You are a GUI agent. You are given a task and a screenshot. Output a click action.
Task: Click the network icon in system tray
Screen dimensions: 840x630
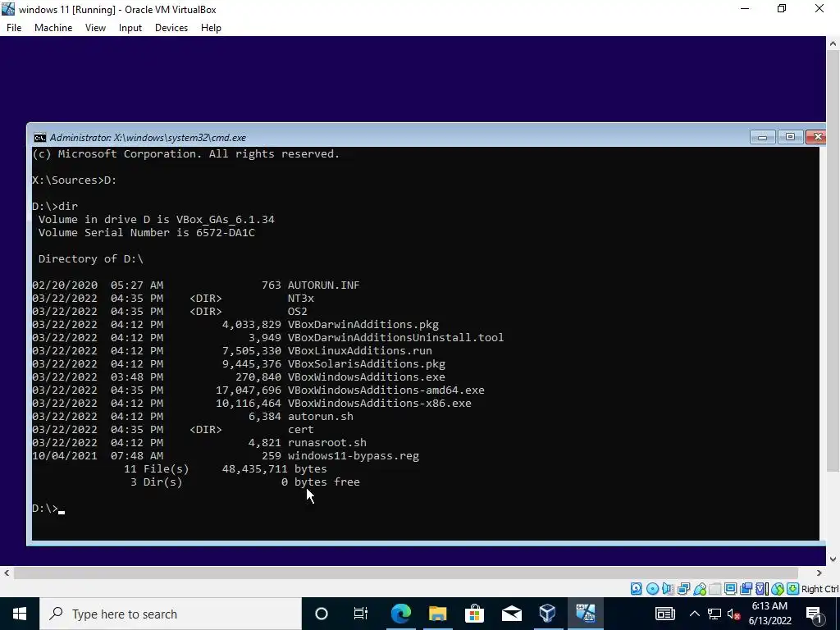tap(714, 614)
